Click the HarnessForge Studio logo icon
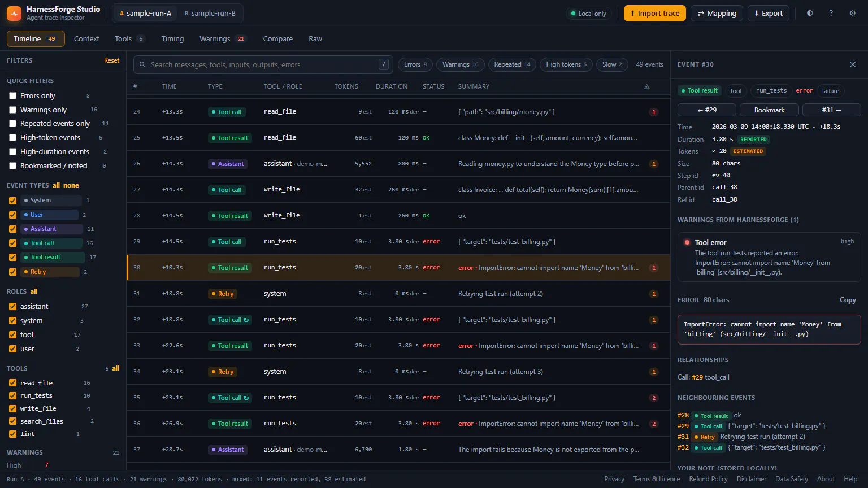 tap(14, 13)
